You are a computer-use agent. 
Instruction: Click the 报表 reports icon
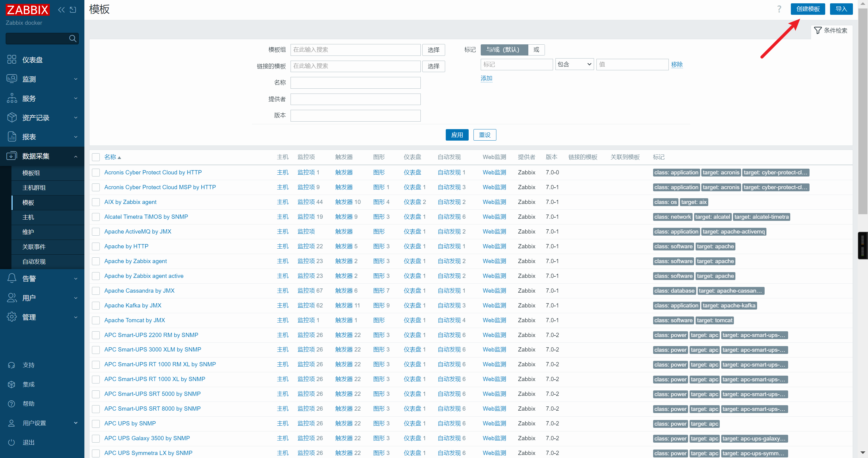(x=12, y=137)
